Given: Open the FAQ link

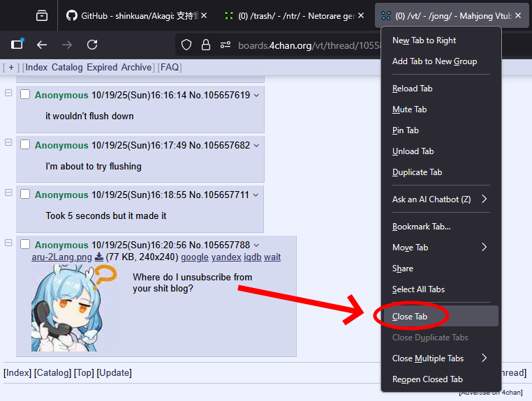Looking at the screenshot, I should click(x=170, y=68).
